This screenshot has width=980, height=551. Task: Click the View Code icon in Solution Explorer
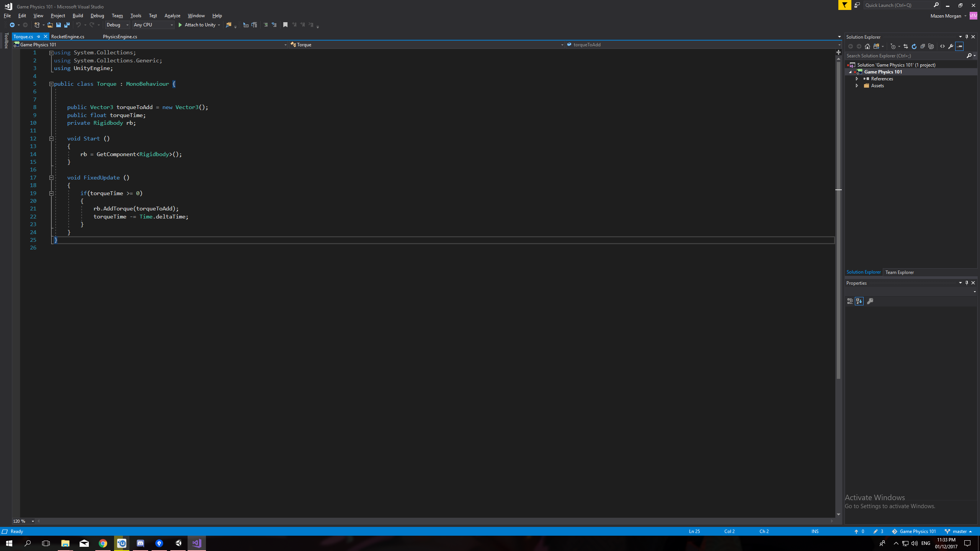tap(942, 46)
